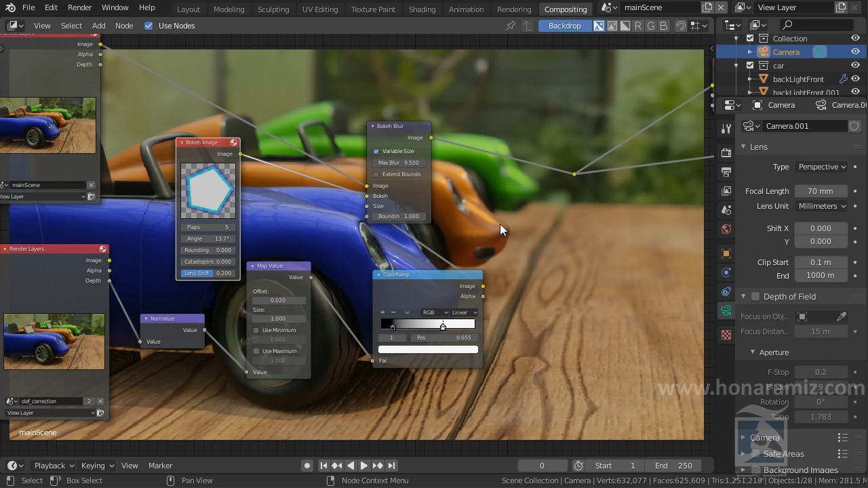This screenshot has width=868, height=488.
Task: Switch to the Texture Paint workspace tab
Action: [x=373, y=9]
